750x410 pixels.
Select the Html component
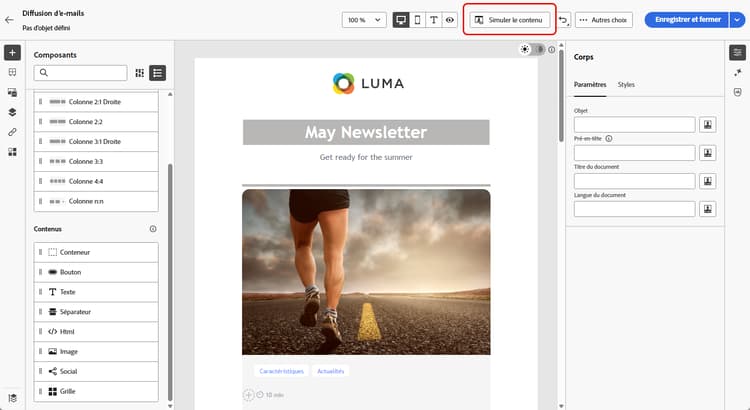96,332
